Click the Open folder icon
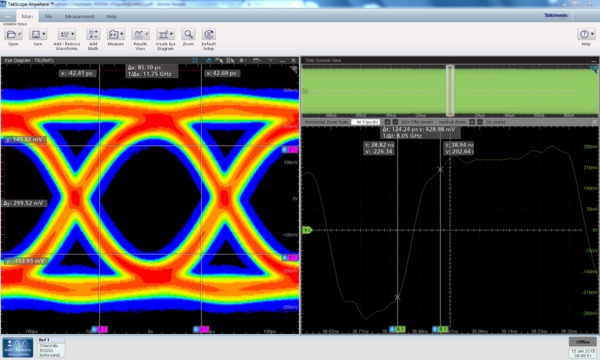This screenshot has width=600, height=360. click(11, 34)
